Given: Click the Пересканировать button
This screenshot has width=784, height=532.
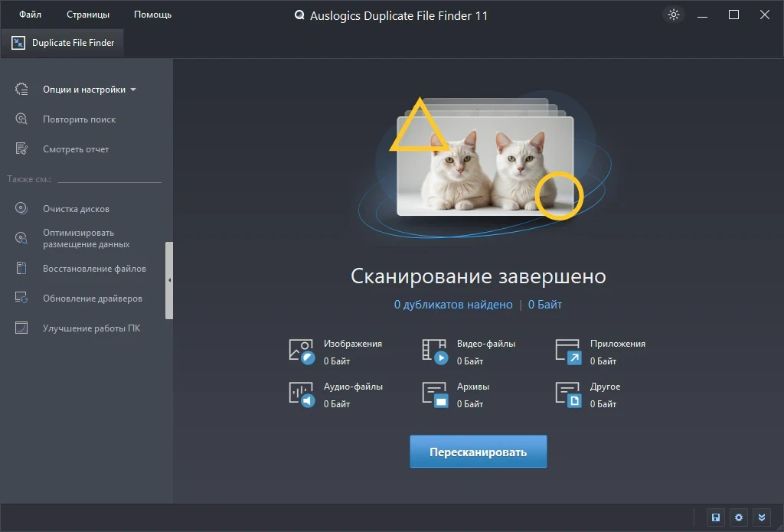Looking at the screenshot, I should pos(478,452).
